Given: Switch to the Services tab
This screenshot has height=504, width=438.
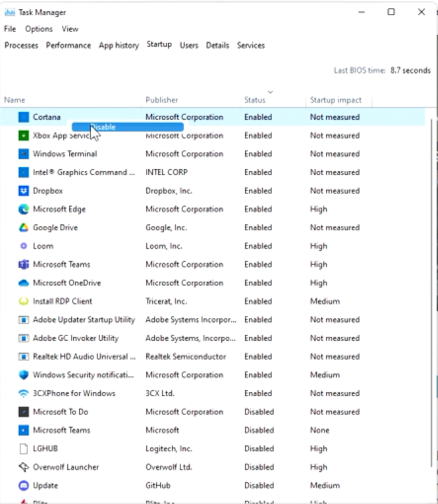Looking at the screenshot, I should pyautogui.click(x=250, y=45).
